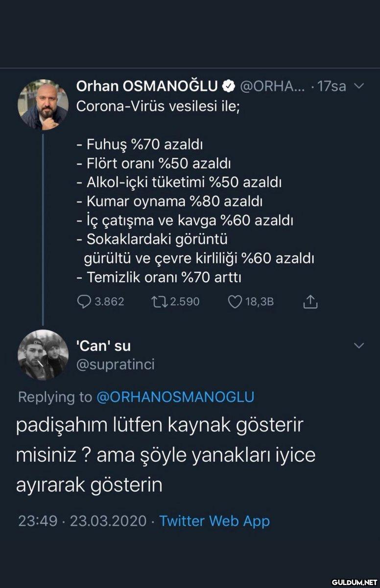Expand the chevron menu on Orhan's tweet

(x=358, y=86)
